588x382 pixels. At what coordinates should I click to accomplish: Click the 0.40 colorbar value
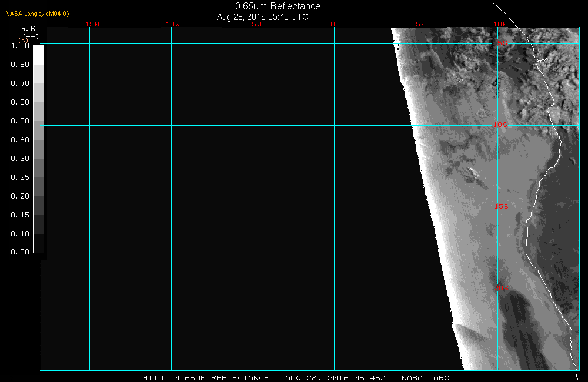tap(20, 139)
